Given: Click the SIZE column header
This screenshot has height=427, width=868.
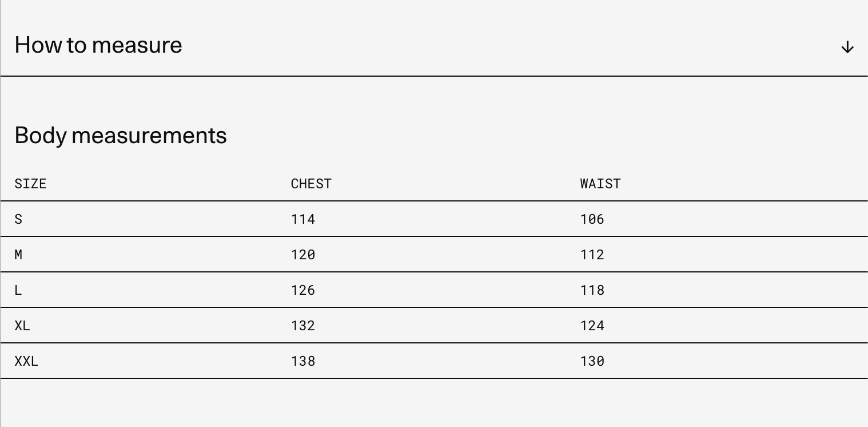Looking at the screenshot, I should [x=30, y=184].
